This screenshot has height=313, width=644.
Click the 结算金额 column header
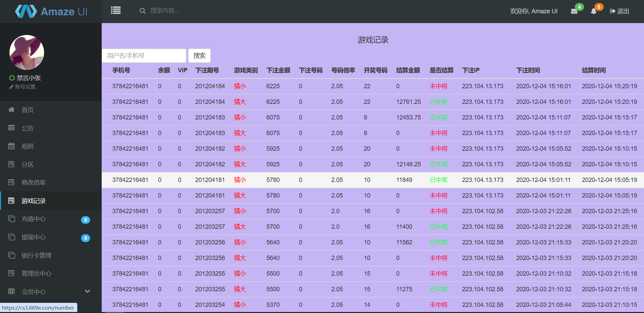408,70
